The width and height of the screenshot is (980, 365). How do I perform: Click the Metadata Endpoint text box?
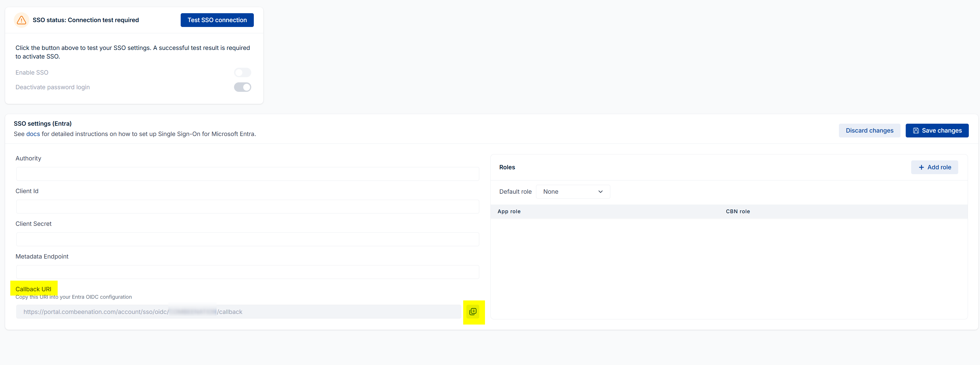pyautogui.click(x=247, y=272)
